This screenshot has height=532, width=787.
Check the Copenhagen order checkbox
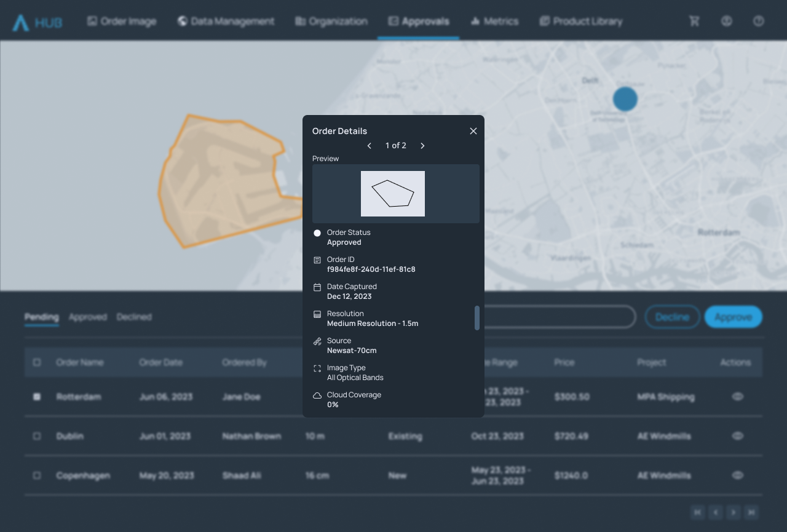[x=37, y=475]
